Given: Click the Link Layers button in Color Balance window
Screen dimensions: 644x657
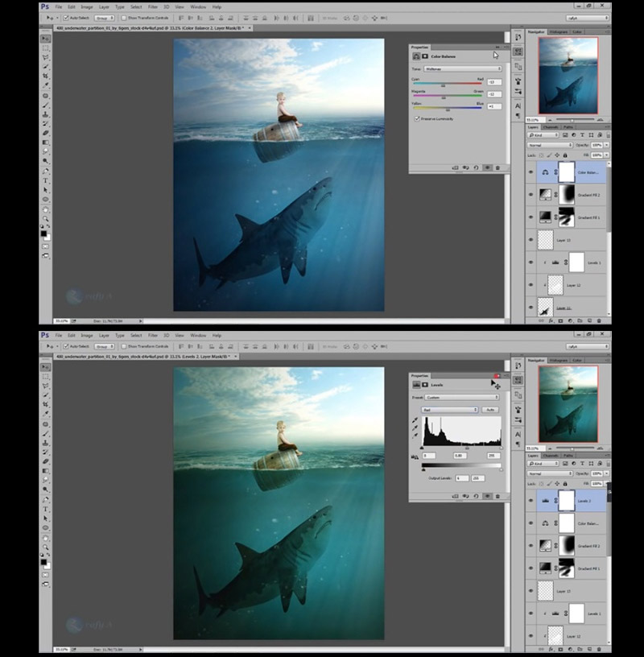Looking at the screenshot, I should click(x=541, y=320).
